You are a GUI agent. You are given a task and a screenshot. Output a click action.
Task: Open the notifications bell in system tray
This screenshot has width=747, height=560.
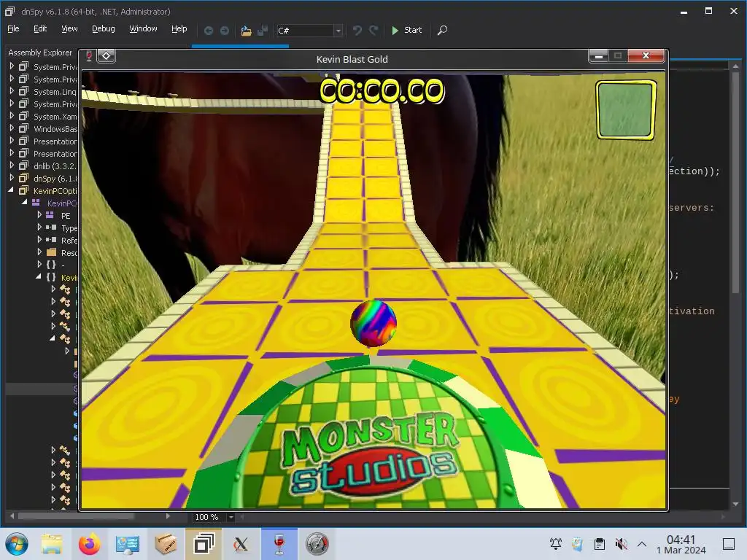(555, 544)
